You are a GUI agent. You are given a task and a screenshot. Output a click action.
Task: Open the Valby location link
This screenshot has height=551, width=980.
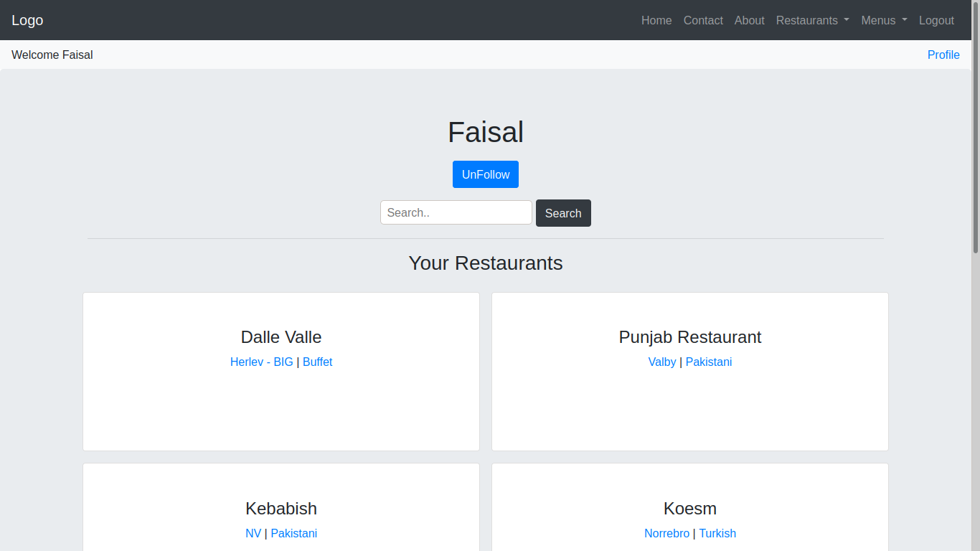(662, 362)
